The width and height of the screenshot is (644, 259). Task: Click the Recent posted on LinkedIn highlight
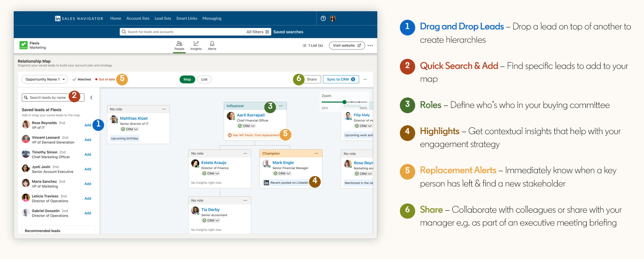pos(286,183)
